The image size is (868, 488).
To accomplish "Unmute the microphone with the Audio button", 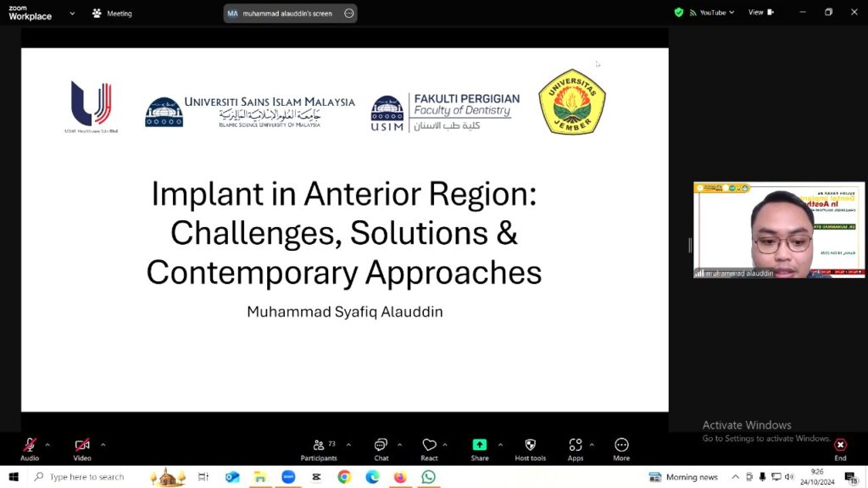I will click(30, 449).
